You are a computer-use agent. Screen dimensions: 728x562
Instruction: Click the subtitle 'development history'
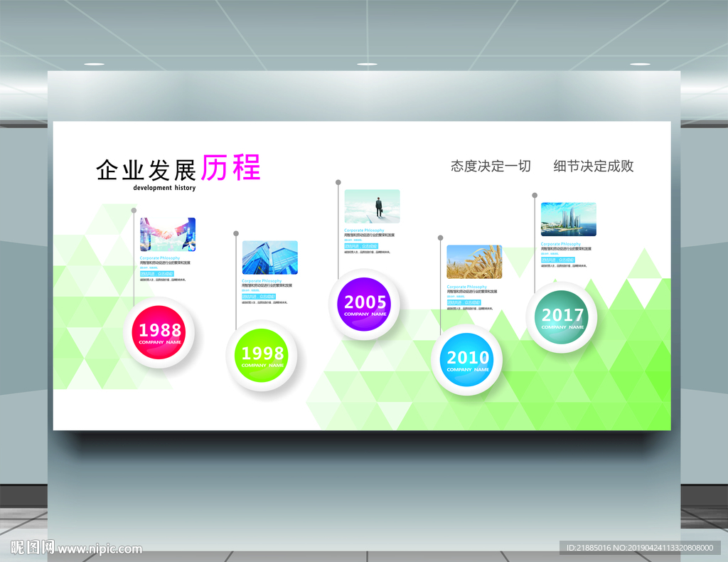click(164, 188)
